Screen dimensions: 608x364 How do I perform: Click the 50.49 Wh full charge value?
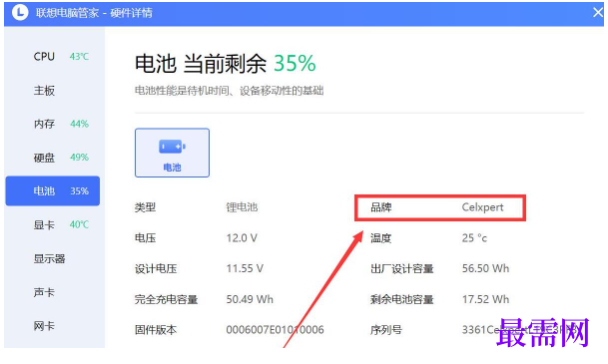click(x=250, y=299)
